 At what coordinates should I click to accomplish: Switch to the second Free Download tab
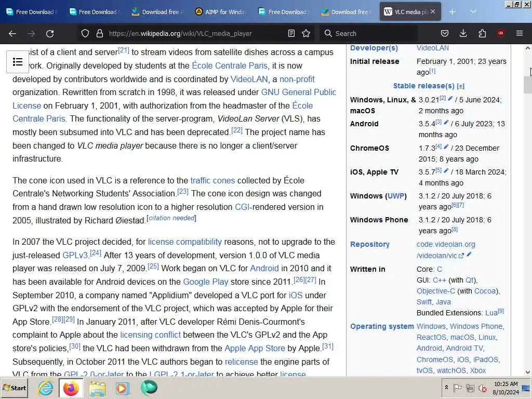pos(94,12)
